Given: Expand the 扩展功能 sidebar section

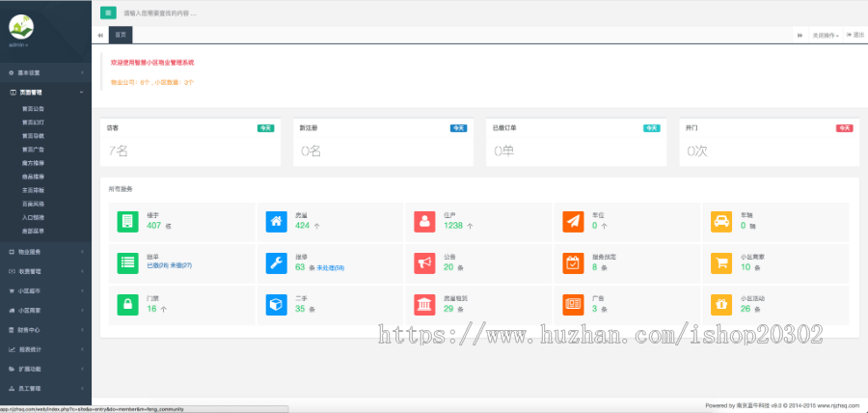Looking at the screenshot, I should click(45, 369).
